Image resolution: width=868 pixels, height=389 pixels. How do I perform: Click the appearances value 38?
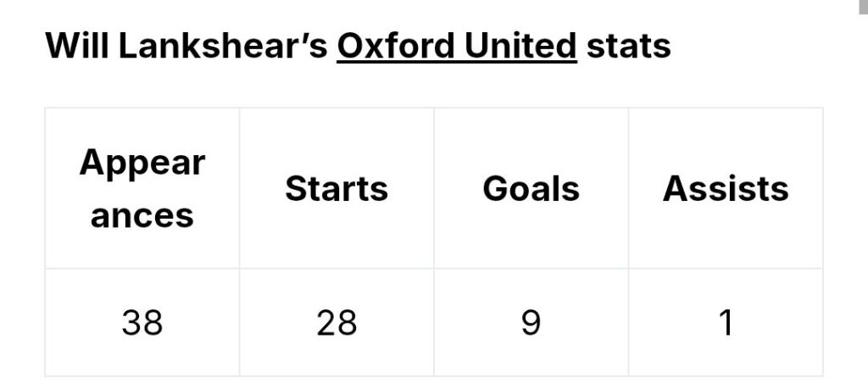142,323
